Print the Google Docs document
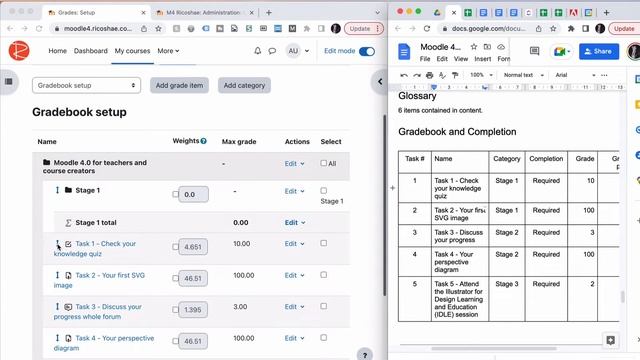 [x=429, y=75]
